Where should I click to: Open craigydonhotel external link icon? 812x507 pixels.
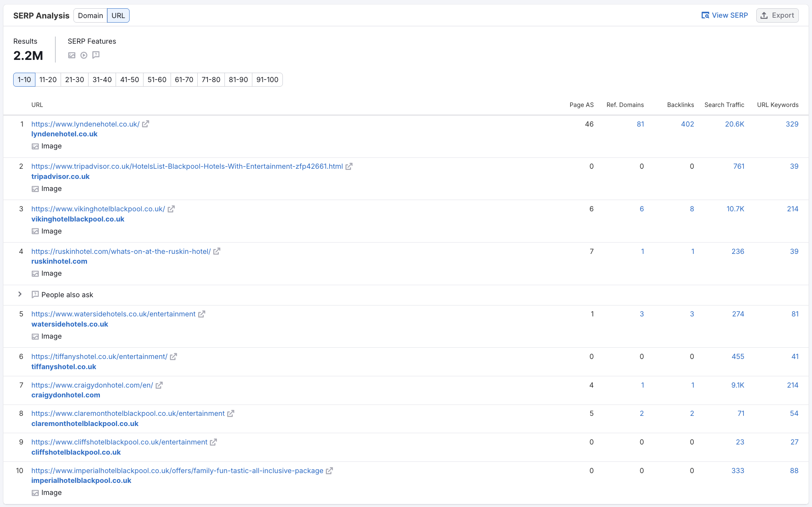coord(159,385)
